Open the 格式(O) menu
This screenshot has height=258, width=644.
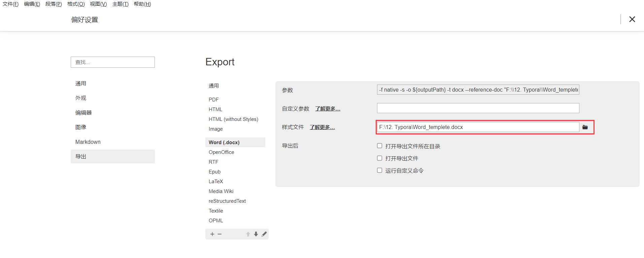76,4
